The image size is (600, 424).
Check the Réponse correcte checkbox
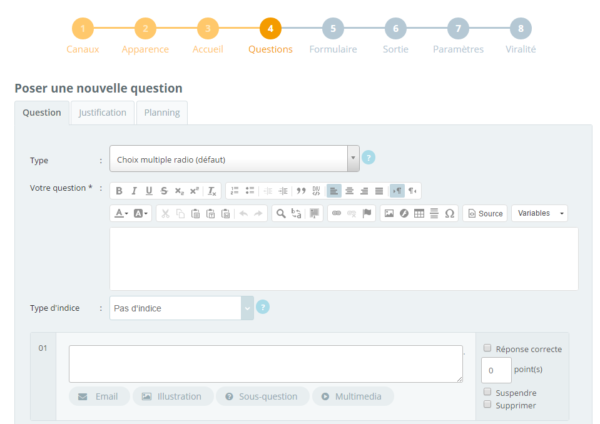click(487, 349)
